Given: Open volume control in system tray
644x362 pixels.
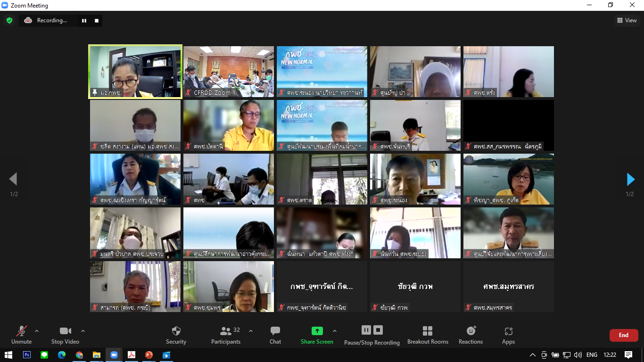Looking at the screenshot, I should [x=578, y=355].
